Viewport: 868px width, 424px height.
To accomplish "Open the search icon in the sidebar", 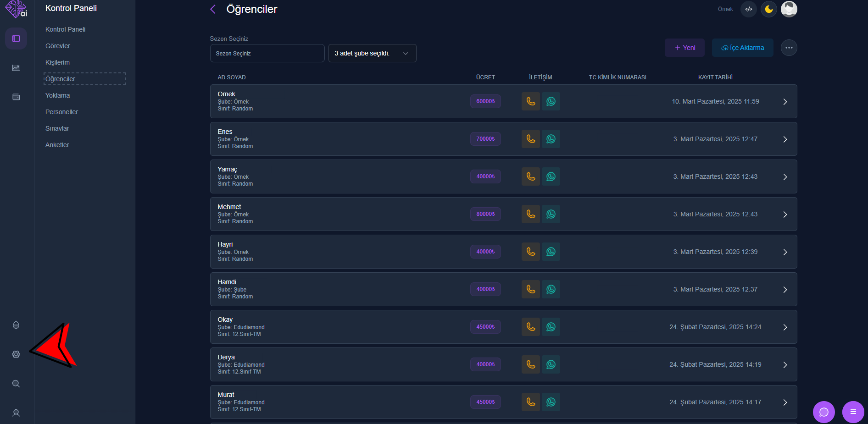I will [x=16, y=384].
